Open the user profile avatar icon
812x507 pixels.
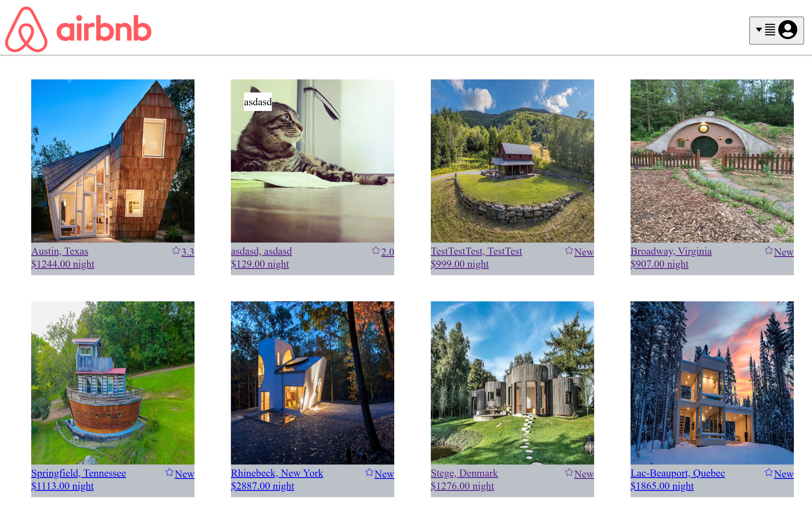788,30
